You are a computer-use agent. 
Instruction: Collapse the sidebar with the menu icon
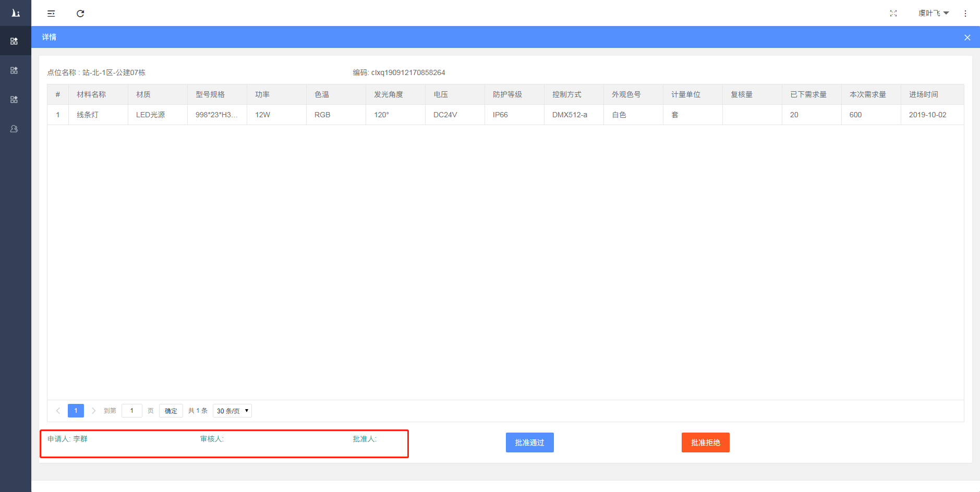[51, 14]
